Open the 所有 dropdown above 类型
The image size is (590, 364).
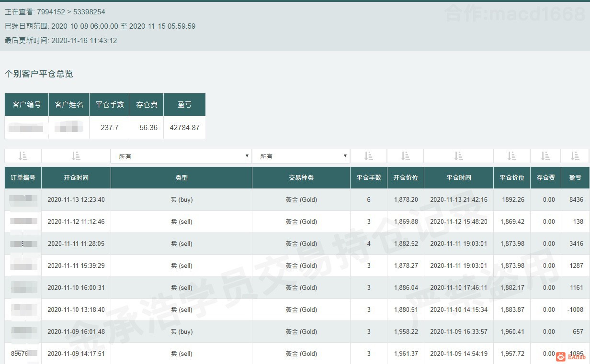click(x=181, y=156)
